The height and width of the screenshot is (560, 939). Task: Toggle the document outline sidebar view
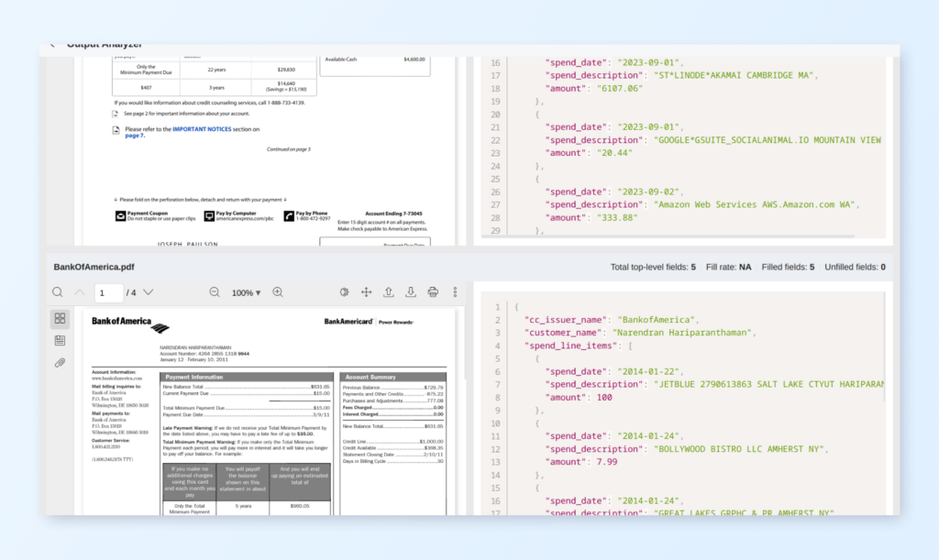coord(60,340)
